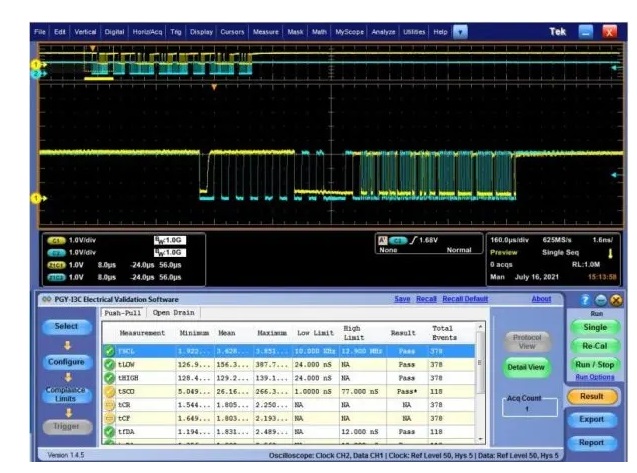The width and height of the screenshot is (637, 473).
Task: Click the Recall Default link
Action: (x=465, y=299)
